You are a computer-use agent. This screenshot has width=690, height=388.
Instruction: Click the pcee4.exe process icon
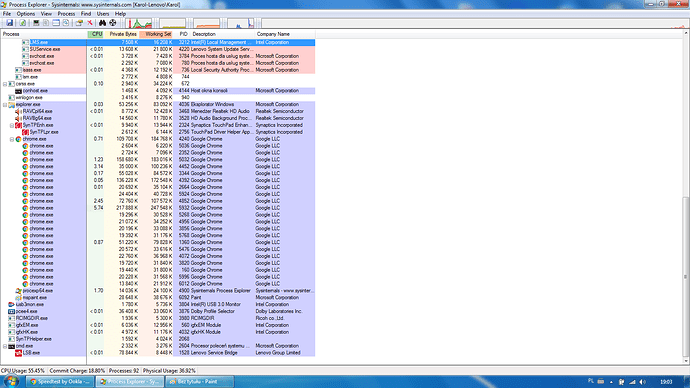11,311
